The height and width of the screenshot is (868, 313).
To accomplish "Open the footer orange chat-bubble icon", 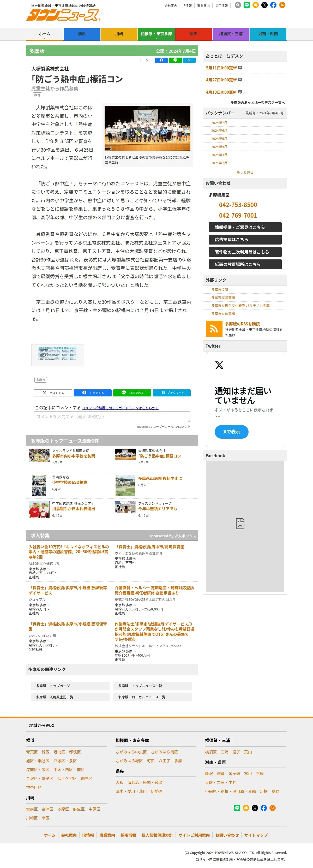I will click(x=246, y=808).
